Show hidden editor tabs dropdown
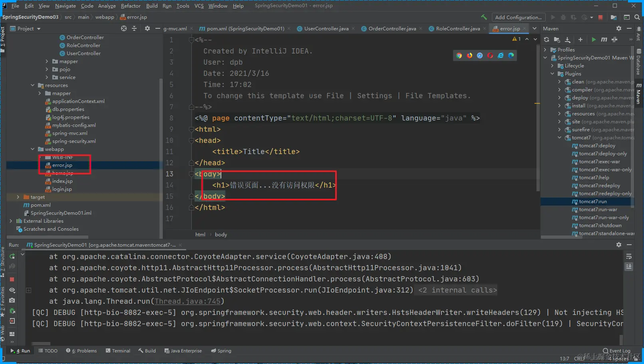Screen dimensions: 644x364 pos(535,28)
